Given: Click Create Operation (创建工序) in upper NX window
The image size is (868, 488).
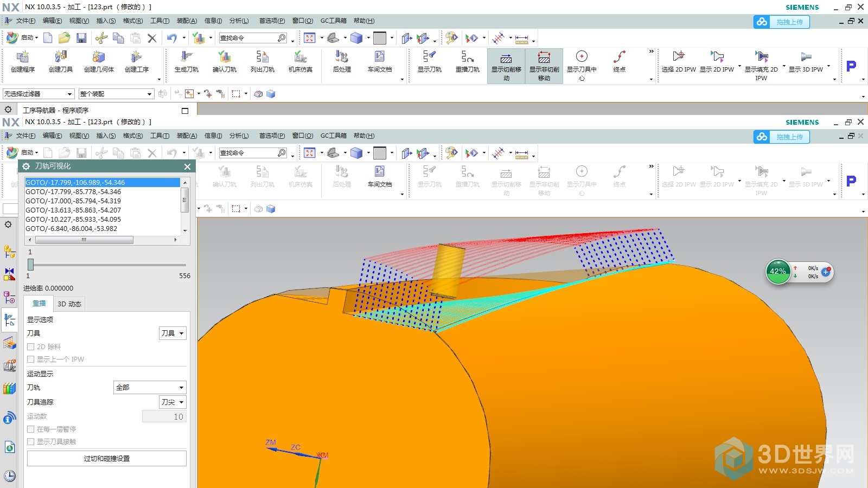Looking at the screenshot, I should coord(137,61).
